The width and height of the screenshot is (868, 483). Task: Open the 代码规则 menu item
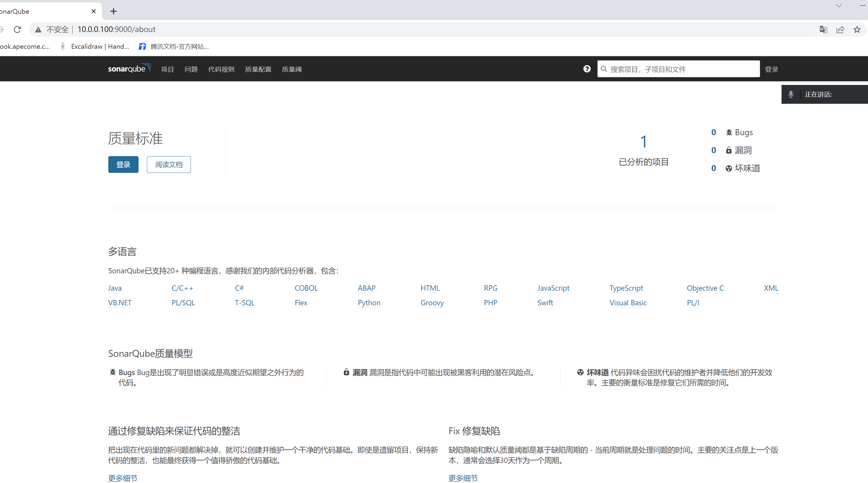point(221,69)
